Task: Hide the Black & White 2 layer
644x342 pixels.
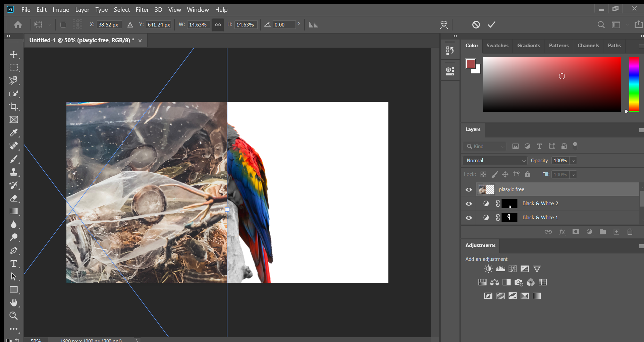Action: [x=469, y=204]
